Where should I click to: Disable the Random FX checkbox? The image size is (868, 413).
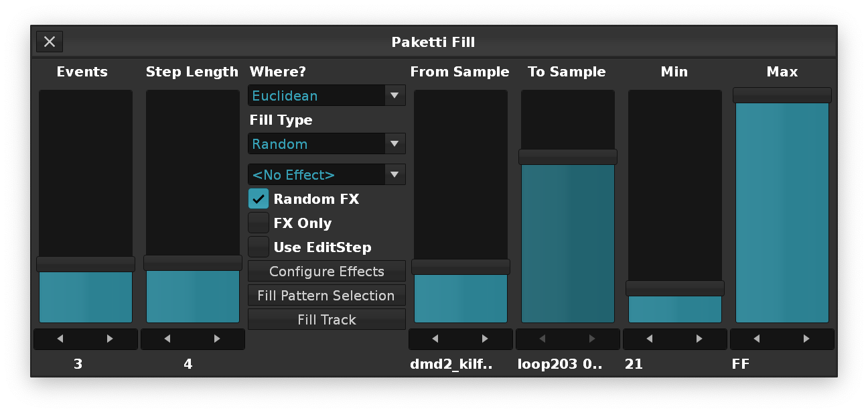click(x=259, y=199)
